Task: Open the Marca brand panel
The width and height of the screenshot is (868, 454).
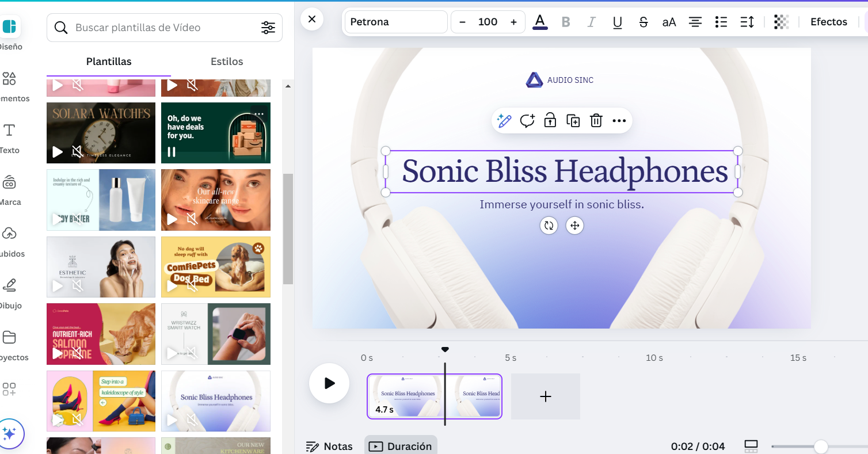Action: pyautogui.click(x=9, y=182)
